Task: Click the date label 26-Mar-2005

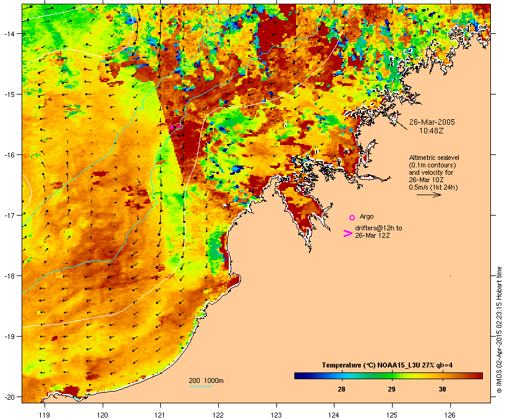Action: (432, 122)
